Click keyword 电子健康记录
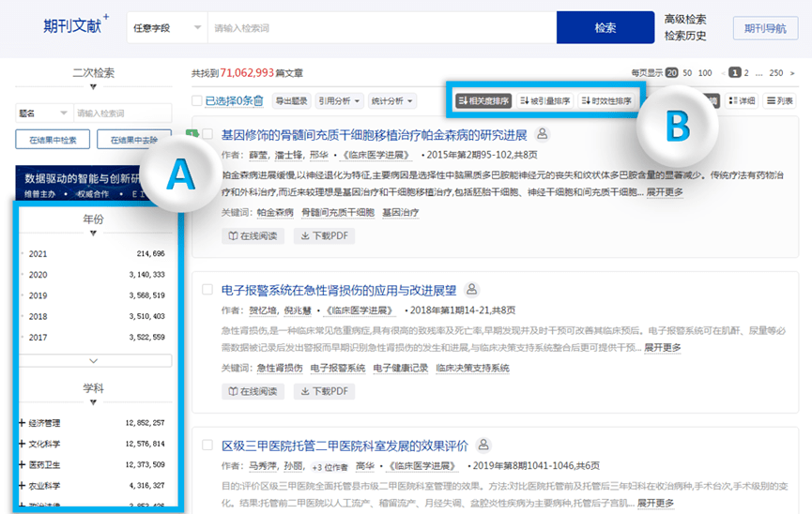812x514 pixels. point(400,368)
